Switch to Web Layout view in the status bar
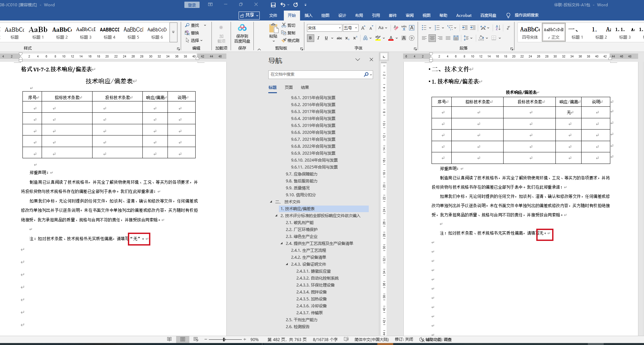This screenshot has width=644, height=345. 196,339
